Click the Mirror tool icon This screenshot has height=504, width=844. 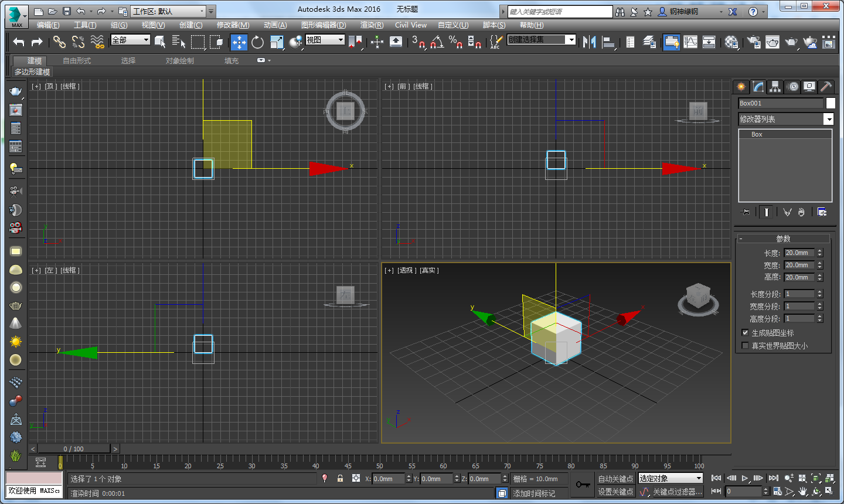(589, 42)
